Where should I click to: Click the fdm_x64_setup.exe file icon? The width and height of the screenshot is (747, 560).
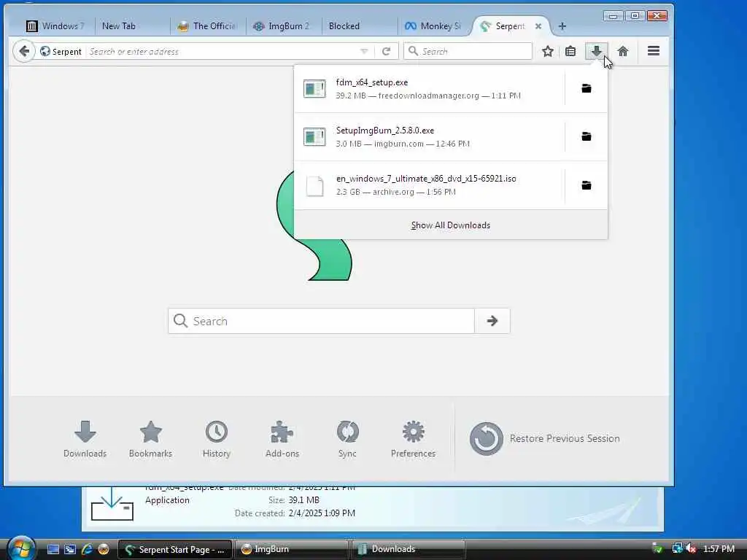(x=314, y=88)
